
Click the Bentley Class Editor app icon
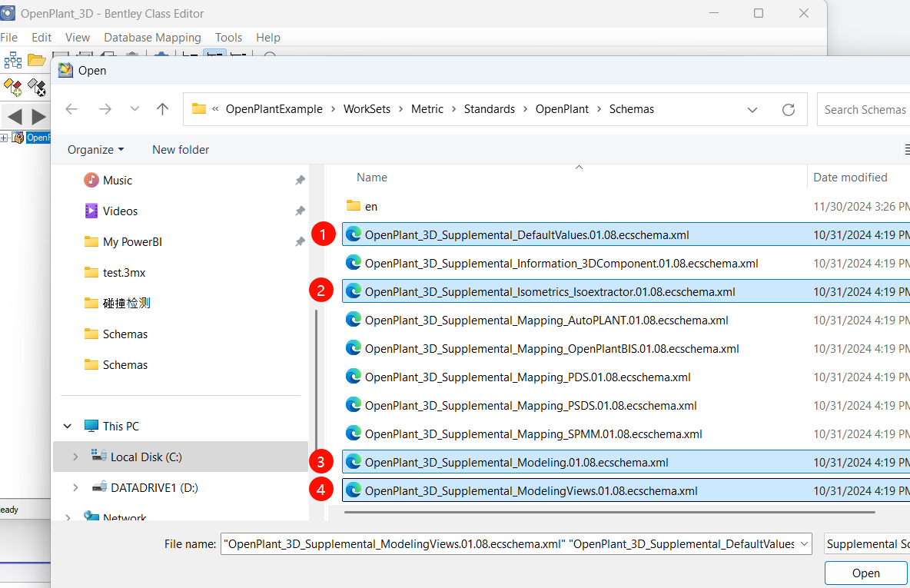8,13
